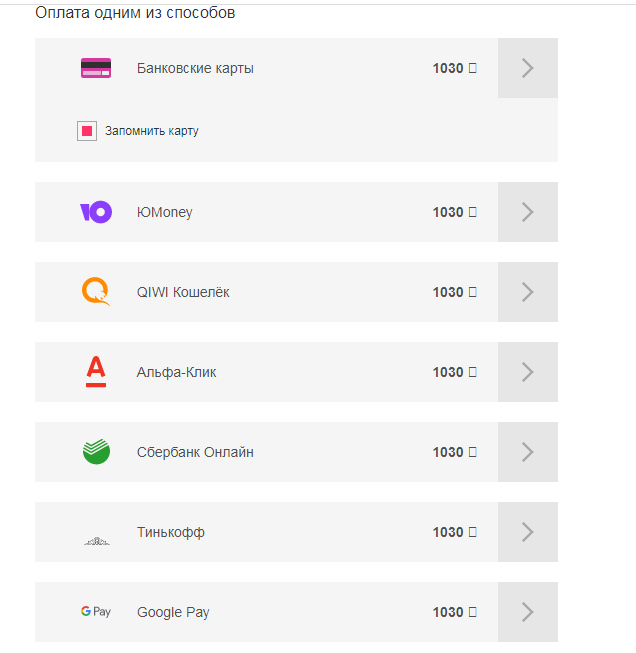Continue to Тинькофф using arrow button
Screen dimensions: 636x653
click(x=528, y=532)
